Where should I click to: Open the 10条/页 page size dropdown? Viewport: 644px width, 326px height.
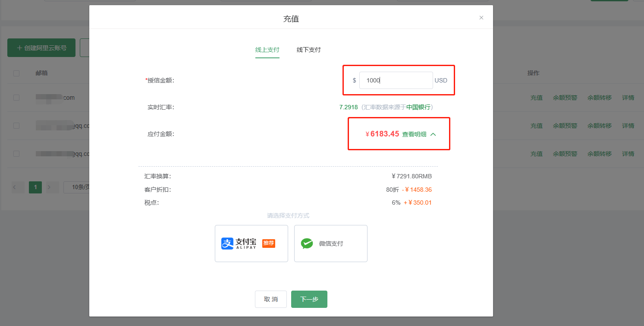tap(77, 187)
